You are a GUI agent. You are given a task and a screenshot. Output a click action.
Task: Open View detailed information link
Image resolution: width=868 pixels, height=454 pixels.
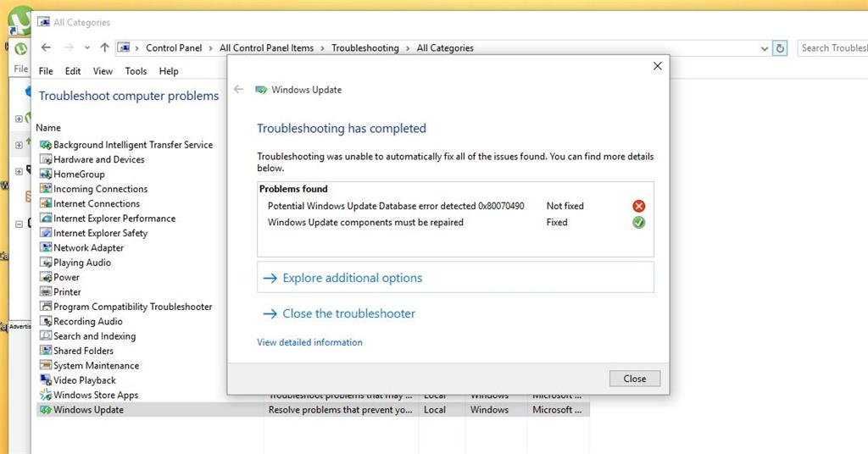(309, 342)
